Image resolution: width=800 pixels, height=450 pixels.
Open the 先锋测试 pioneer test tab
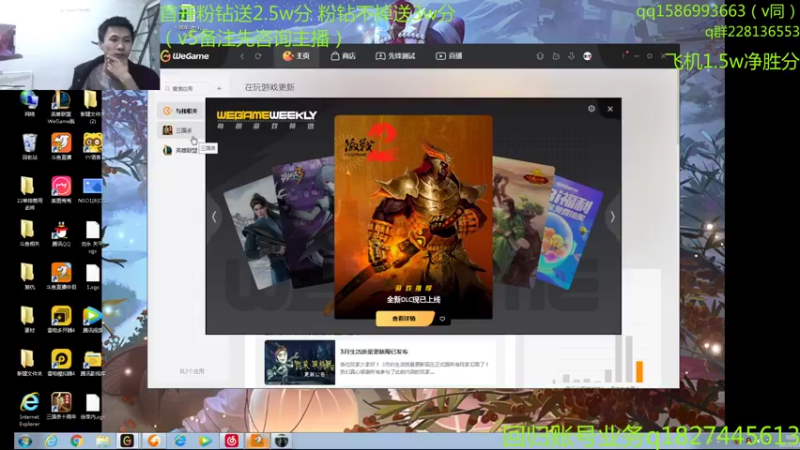(x=395, y=56)
